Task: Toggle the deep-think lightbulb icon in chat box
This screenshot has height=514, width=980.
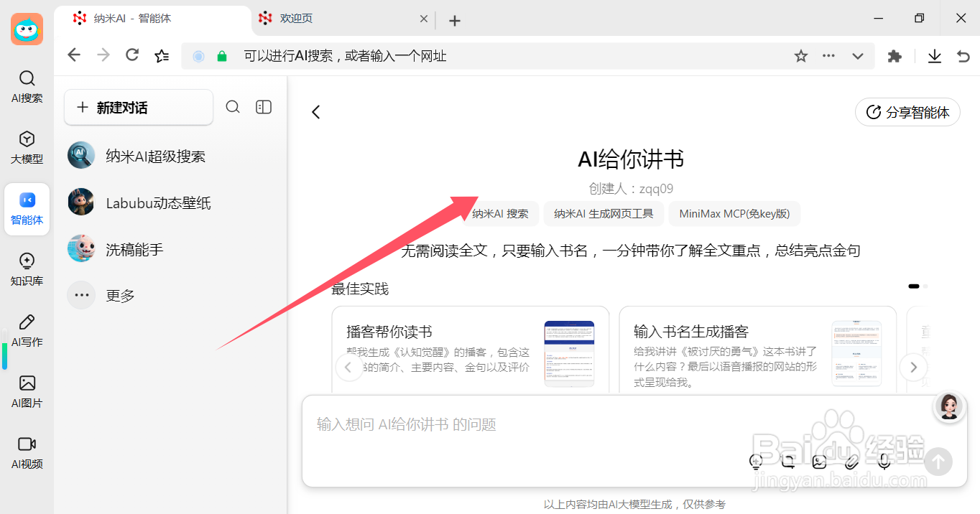Action: (x=756, y=462)
